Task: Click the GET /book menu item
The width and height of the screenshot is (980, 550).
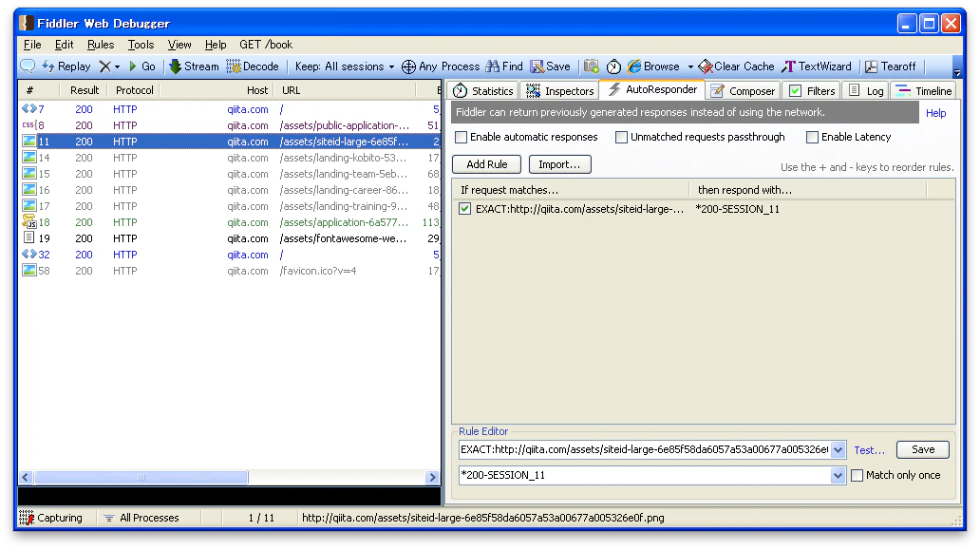Action: pos(266,45)
